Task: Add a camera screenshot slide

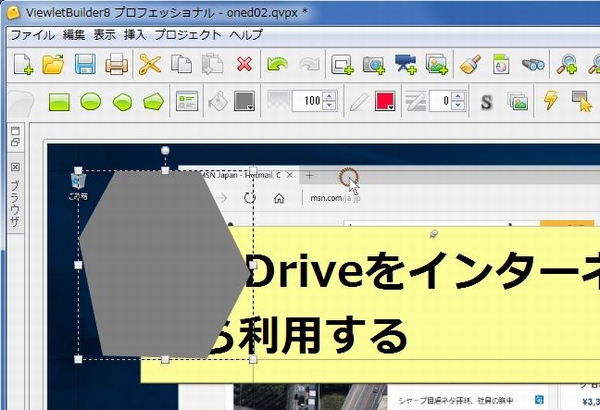Action: (x=374, y=65)
